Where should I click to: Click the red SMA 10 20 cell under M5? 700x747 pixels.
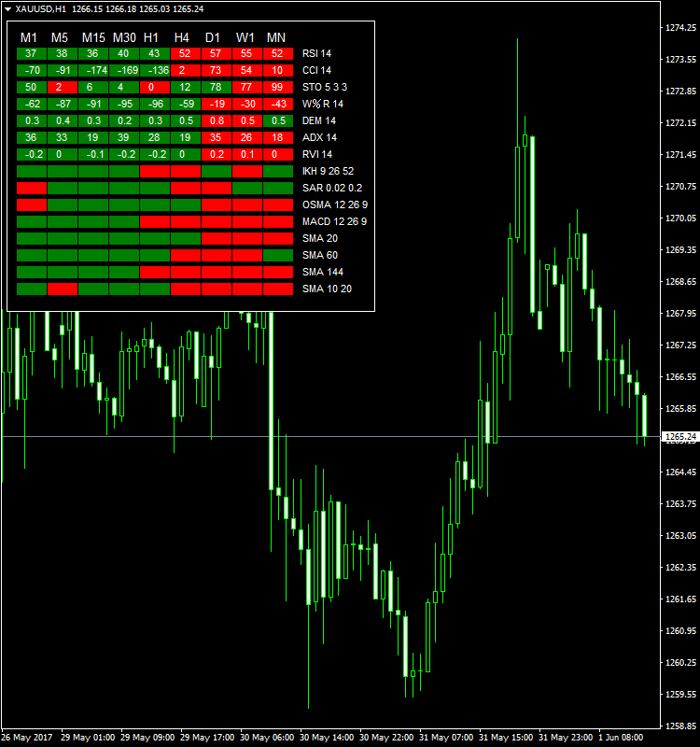click(63, 289)
